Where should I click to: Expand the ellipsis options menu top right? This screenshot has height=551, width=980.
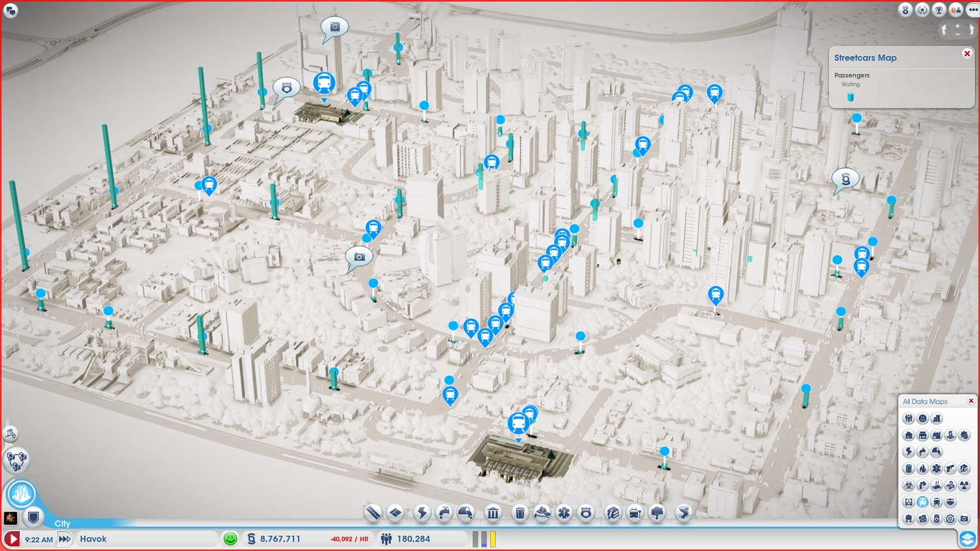[x=974, y=10]
